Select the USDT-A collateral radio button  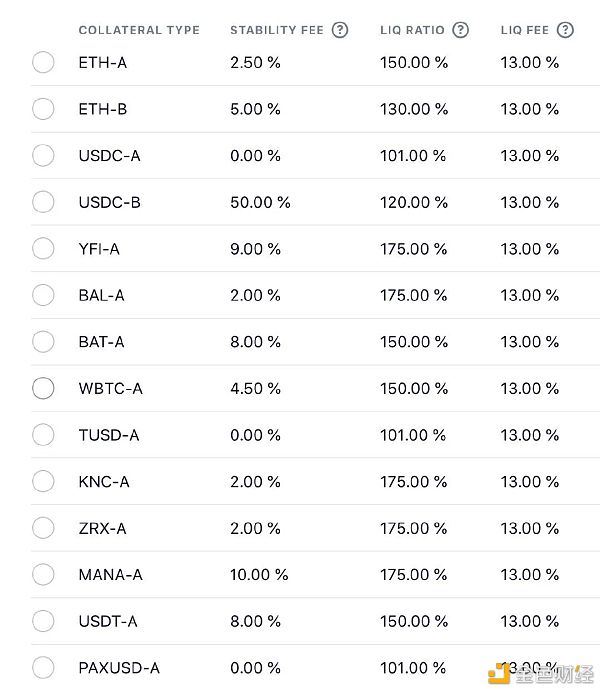pyautogui.click(x=43, y=621)
